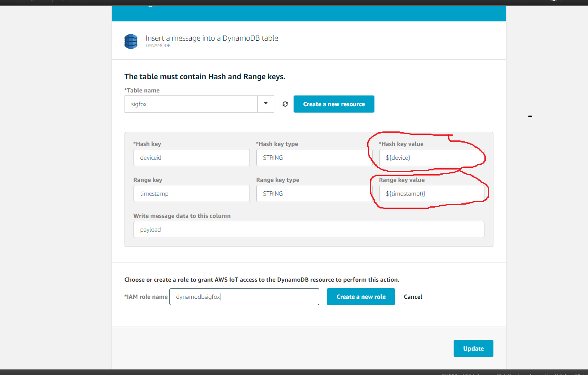Cancel the role creation

tap(413, 297)
